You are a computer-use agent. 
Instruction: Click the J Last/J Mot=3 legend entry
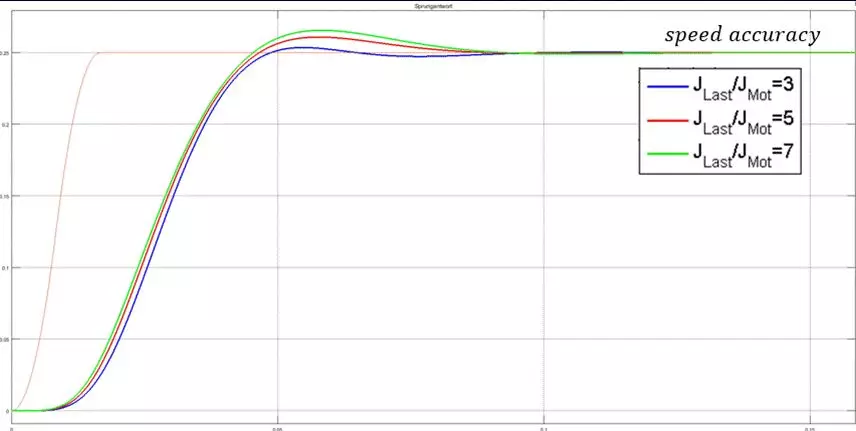[x=720, y=87]
